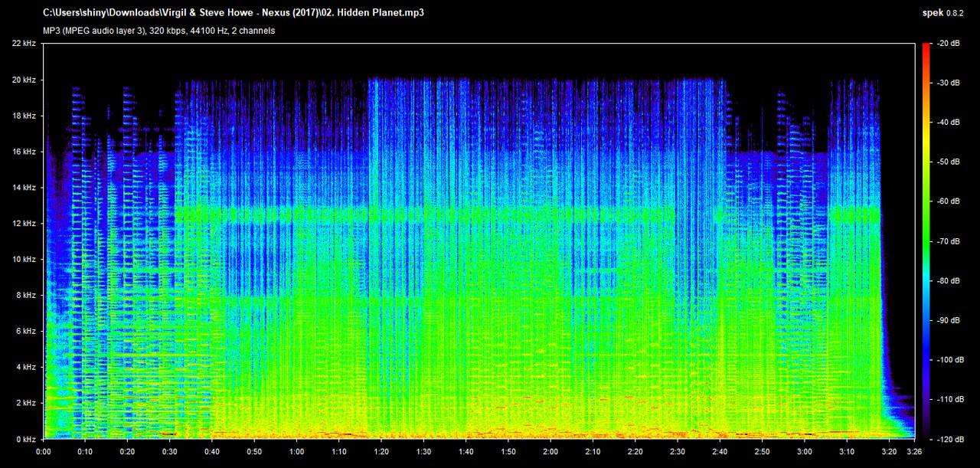Click the 3:26 end time label

[914, 452]
